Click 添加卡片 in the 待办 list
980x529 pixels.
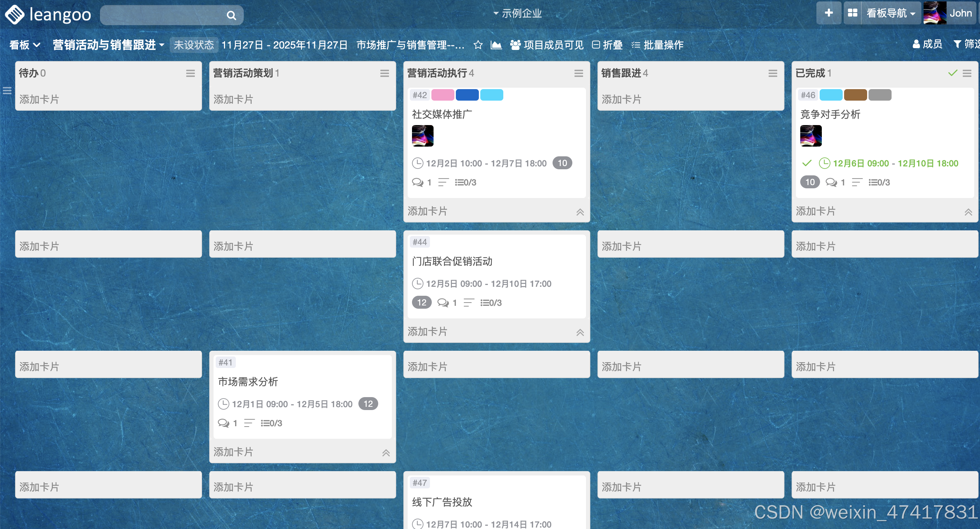click(x=39, y=99)
